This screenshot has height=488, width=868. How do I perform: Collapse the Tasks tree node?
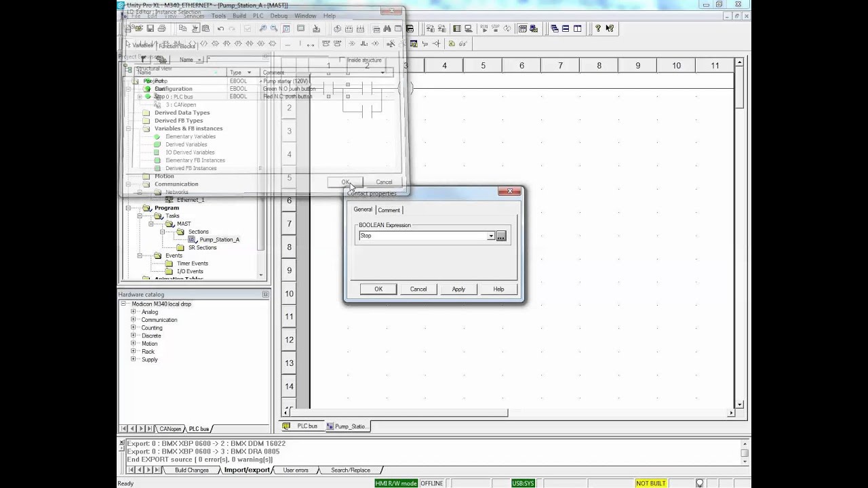pos(140,216)
